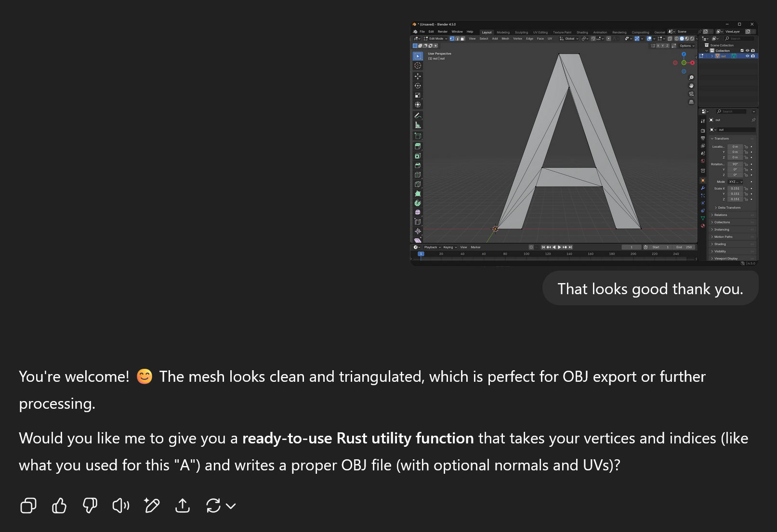Screen dimensions: 777x532
Task: Click the current frame marker 1 in timeline
Action: point(421,254)
